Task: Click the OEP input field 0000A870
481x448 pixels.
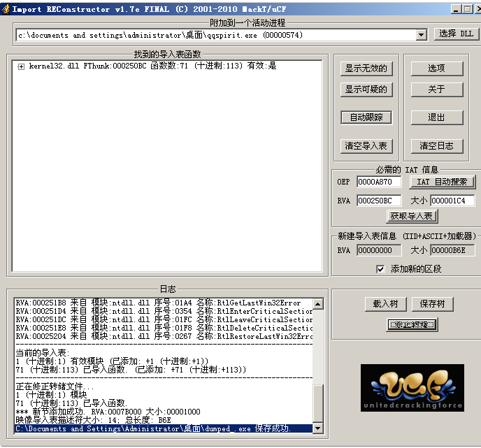Action: pos(378,182)
